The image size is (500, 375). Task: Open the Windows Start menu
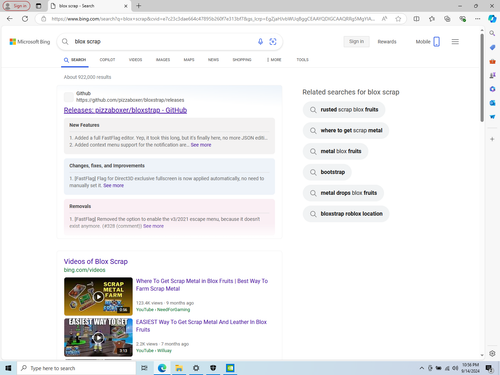(x=8, y=368)
